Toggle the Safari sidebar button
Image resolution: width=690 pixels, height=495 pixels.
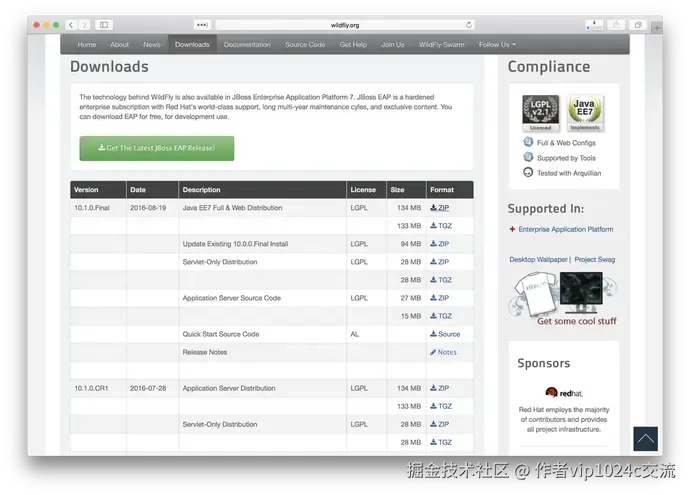104,25
